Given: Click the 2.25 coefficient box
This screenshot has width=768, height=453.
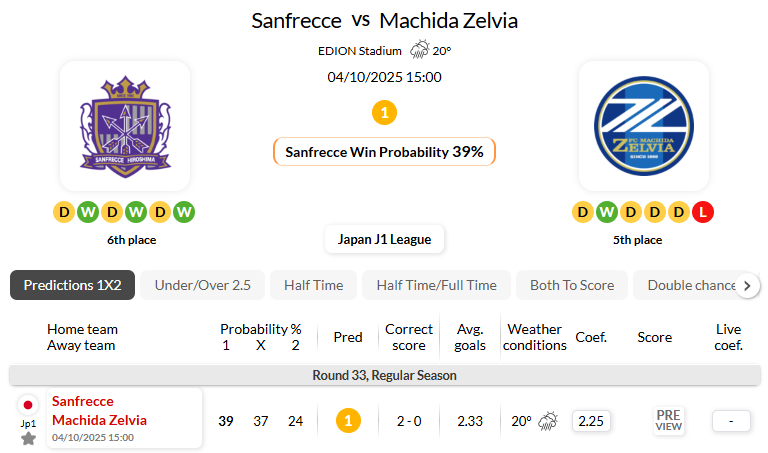Looking at the screenshot, I should click(591, 421).
